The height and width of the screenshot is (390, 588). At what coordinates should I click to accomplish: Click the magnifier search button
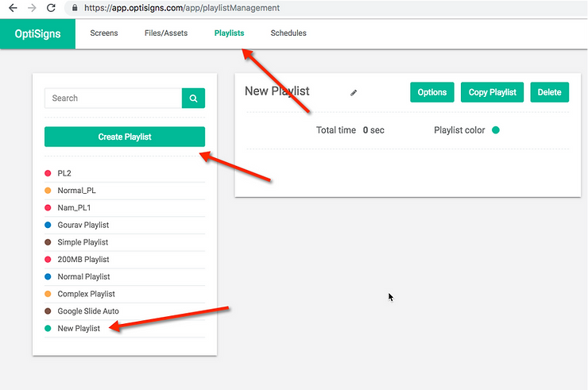click(x=194, y=98)
